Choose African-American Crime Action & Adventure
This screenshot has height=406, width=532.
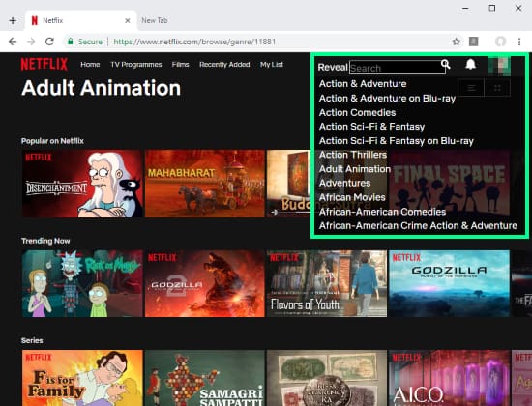(418, 226)
